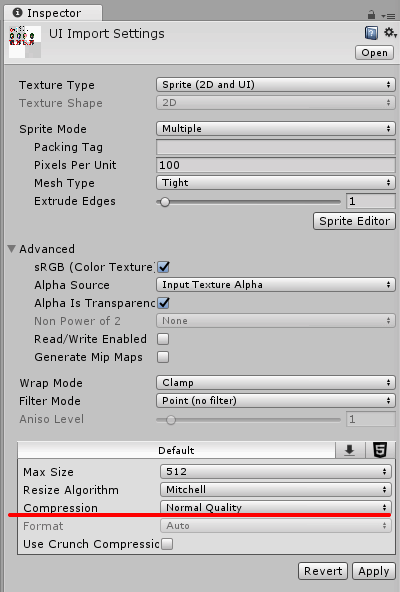Open the help documentation book icon
400x592 pixels.
pos(371,33)
